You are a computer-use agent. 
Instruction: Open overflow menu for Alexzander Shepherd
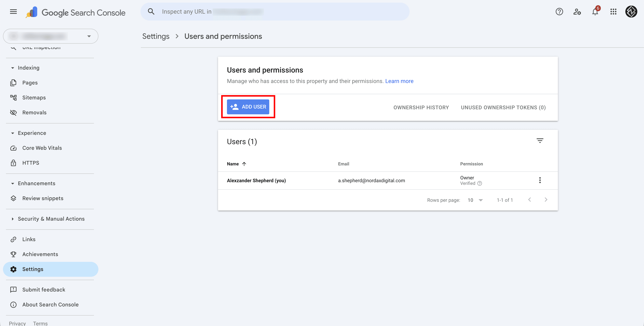point(540,180)
